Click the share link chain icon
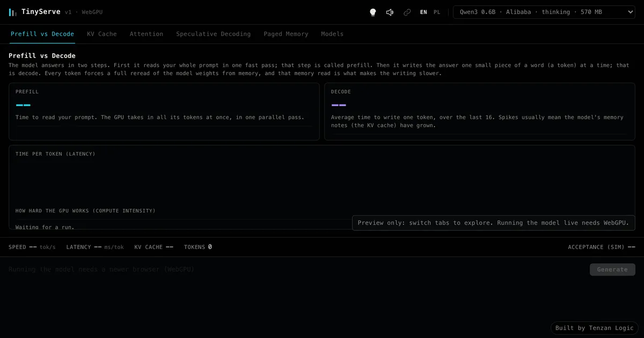Viewport: 644px width, 338px height. 407,12
